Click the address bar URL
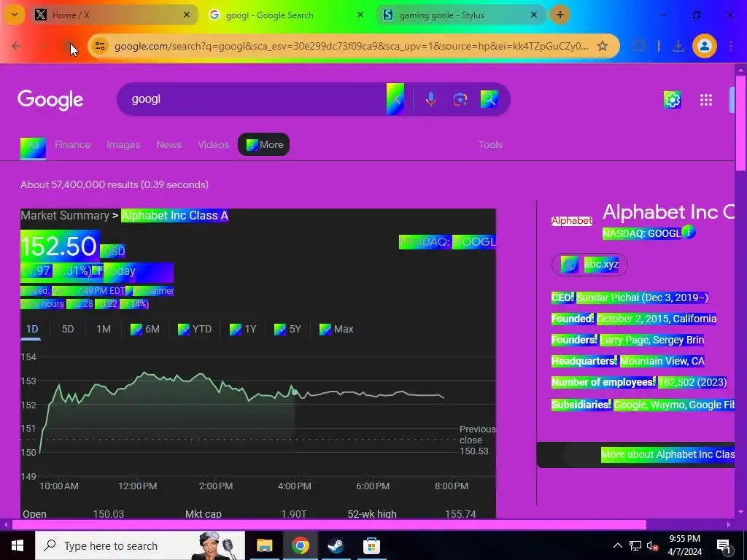The width and height of the screenshot is (747, 560). (x=351, y=46)
